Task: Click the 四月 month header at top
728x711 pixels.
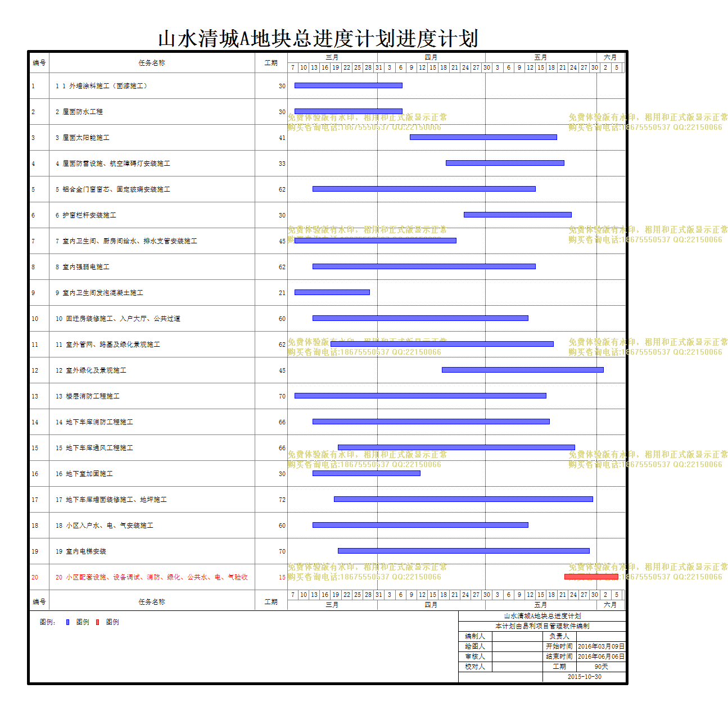Action: point(431,57)
